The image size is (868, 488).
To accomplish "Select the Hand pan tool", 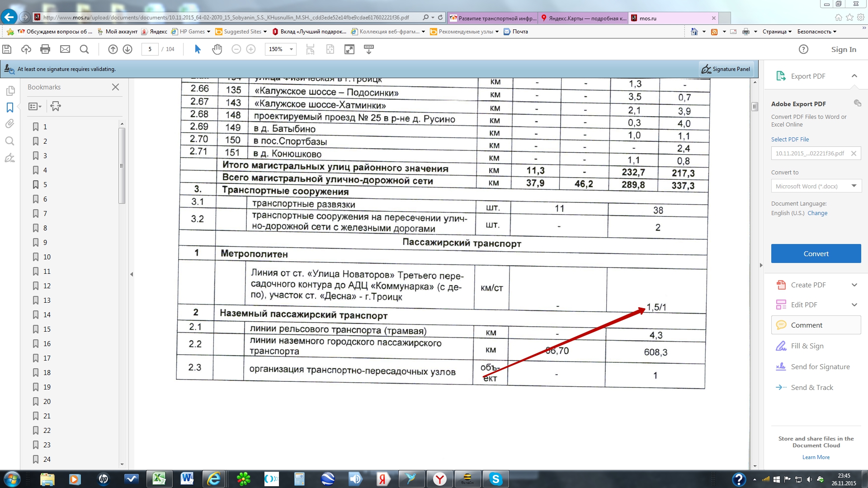I will pyautogui.click(x=217, y=49).
